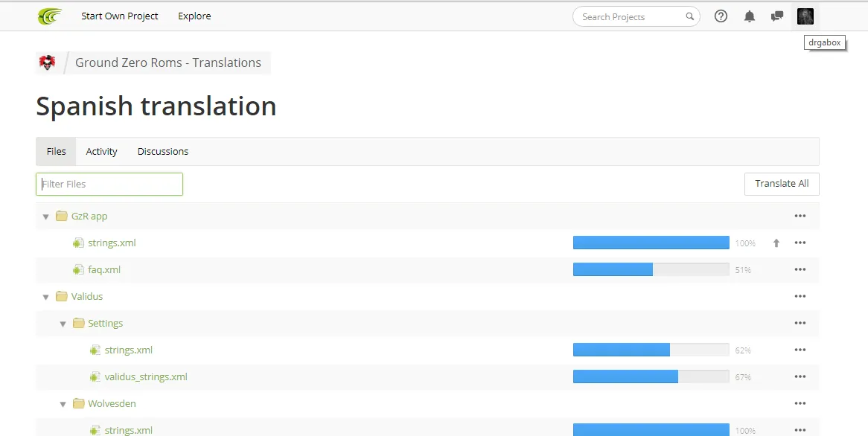This screenshot has width=868, height=436.
Task: Click the Spanish translation heading
Action: (156, 106)
